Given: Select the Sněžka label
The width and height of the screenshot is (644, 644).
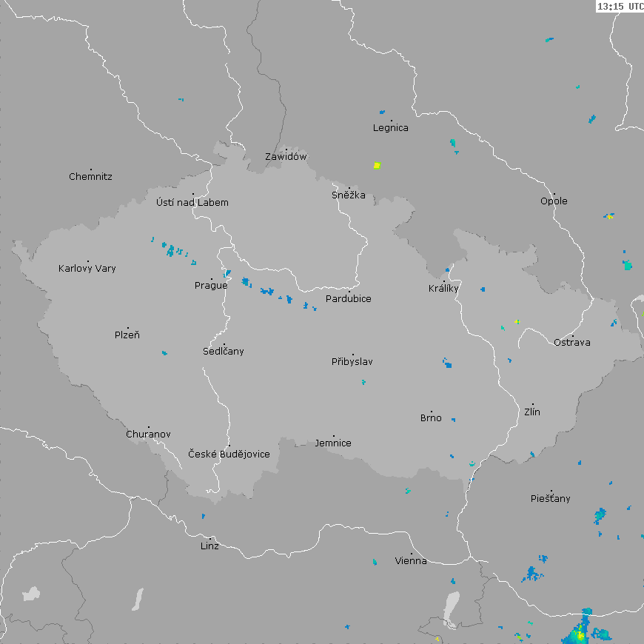Looking at the screenshot, I should coord(349,195).
